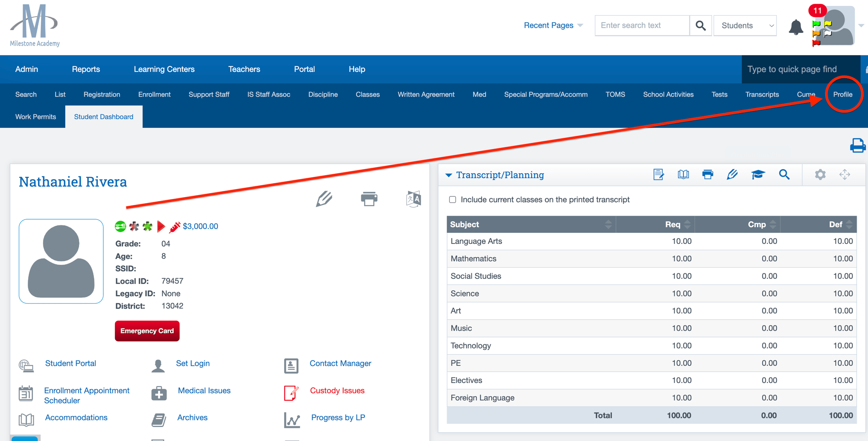Open the Enrollment Appointment Scheduler link
This screenshot has height=441, width=868.
(x=87, y=396)
